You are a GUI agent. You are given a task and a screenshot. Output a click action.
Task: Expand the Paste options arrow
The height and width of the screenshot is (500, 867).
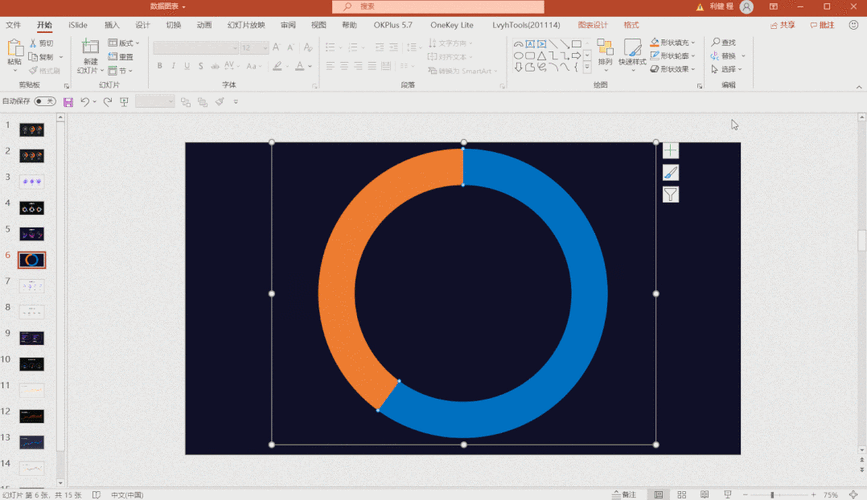click(15, 71)
